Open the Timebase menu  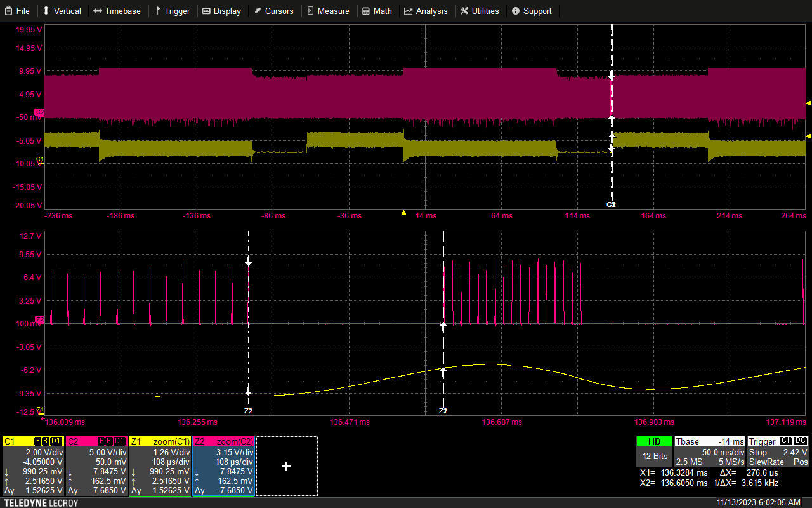[x=117, y=11]
